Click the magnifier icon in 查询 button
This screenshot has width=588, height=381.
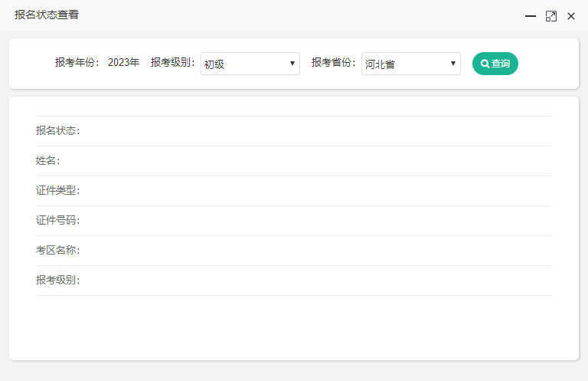coord(485,64)
